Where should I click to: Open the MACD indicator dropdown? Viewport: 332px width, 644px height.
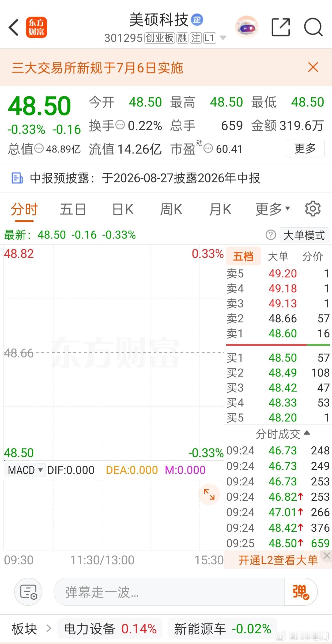pos(25,470)
